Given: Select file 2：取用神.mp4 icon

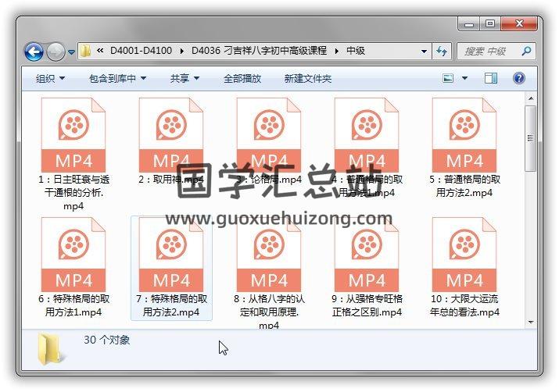Looking at the screenshot, I should [171, 135].
